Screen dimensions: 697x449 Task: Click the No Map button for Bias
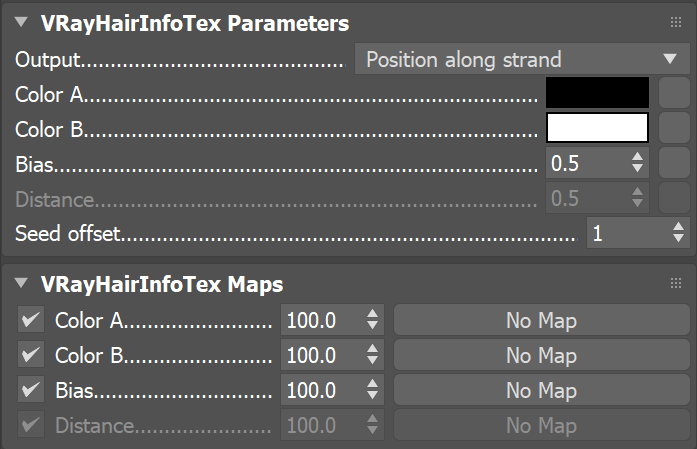point(542,390)
